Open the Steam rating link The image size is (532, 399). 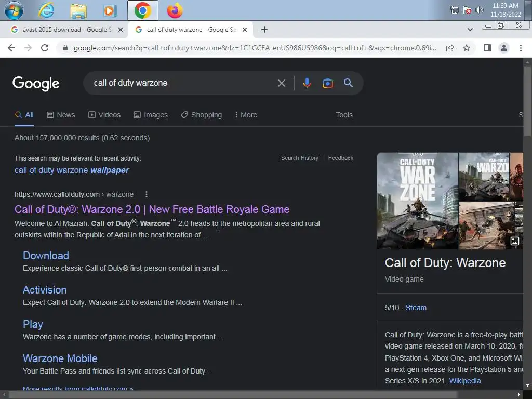416,308
